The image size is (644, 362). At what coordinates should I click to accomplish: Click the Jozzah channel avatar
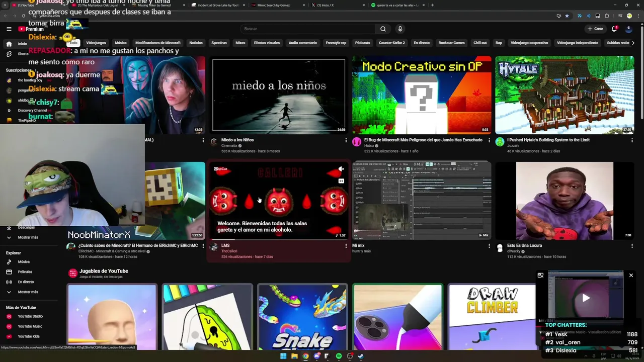(500, 142)
